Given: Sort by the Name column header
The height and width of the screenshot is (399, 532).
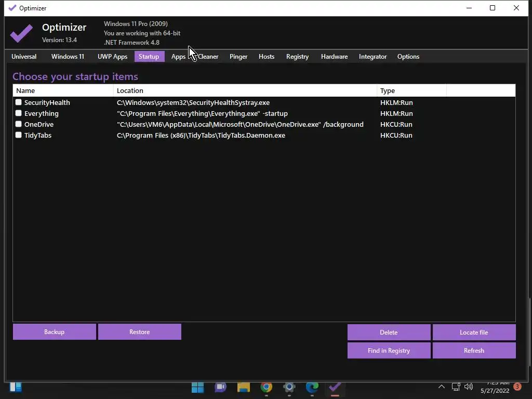Looking at the screenshot, I should click(63, 90).
